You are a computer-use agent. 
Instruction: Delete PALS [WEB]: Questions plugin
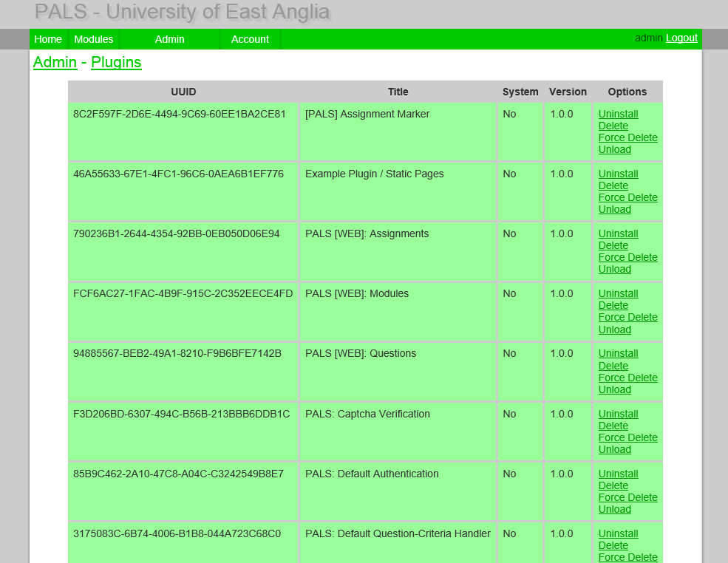click(x=613, y=366)
